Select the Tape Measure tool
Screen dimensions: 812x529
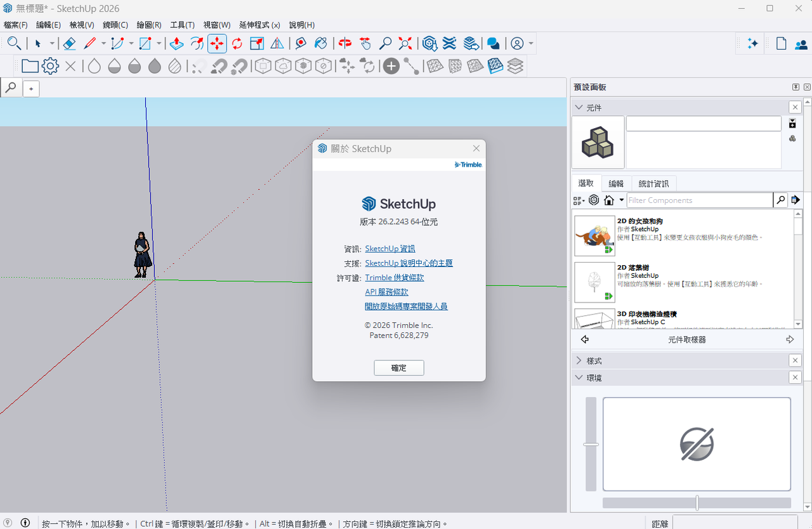point(301,44)
